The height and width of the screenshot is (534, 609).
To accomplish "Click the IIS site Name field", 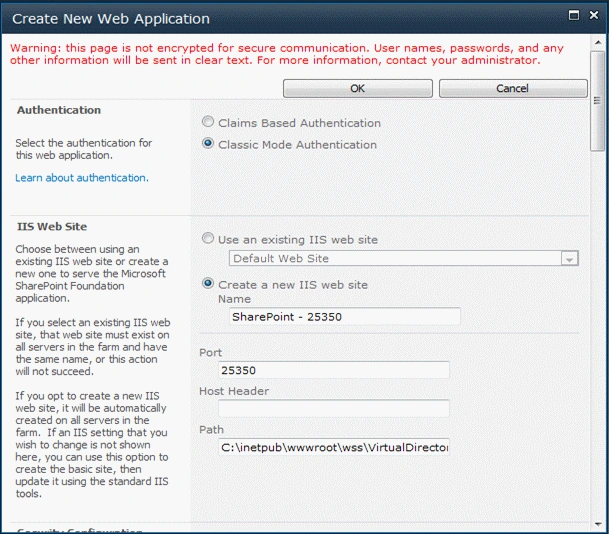I will point(345,317).
